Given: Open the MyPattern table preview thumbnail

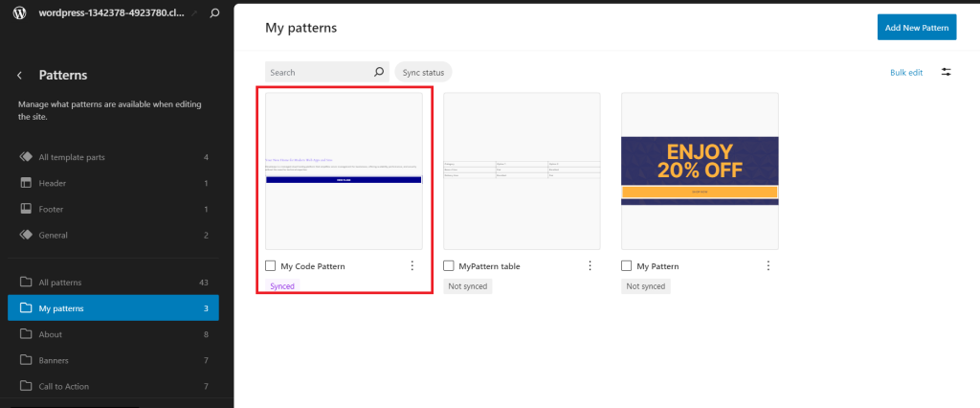Looking at the screenshot, I should 522,170.
